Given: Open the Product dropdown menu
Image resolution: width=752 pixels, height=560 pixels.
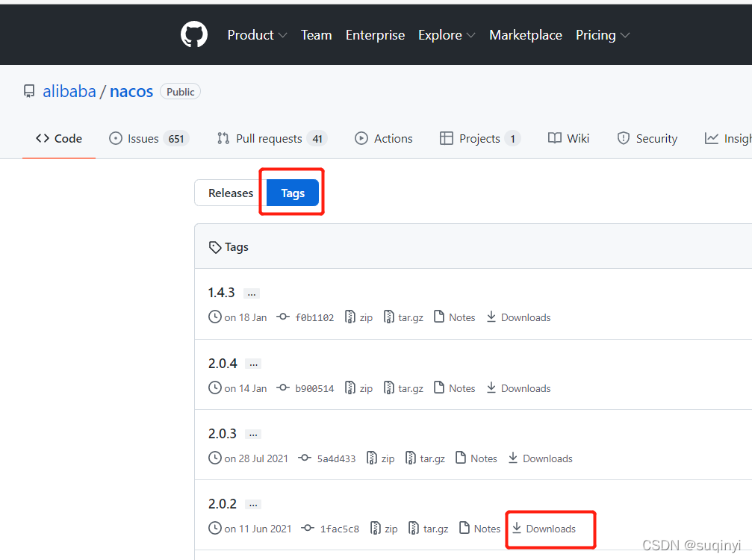Looking at the screenshot, I should [x=257, y=35].
